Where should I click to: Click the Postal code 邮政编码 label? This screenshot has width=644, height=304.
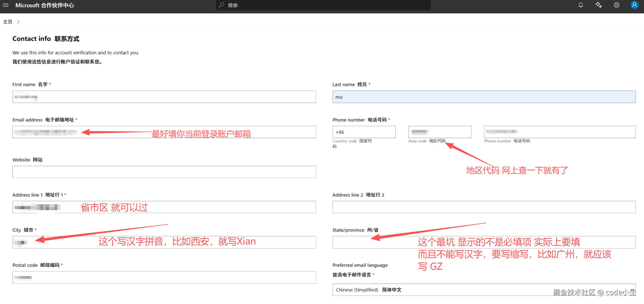38,265
